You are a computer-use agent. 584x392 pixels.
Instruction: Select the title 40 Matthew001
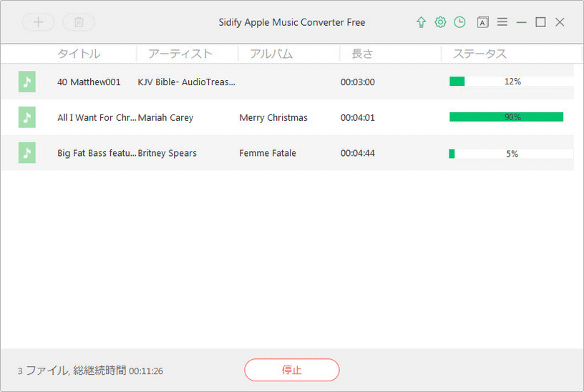point(89,82)
